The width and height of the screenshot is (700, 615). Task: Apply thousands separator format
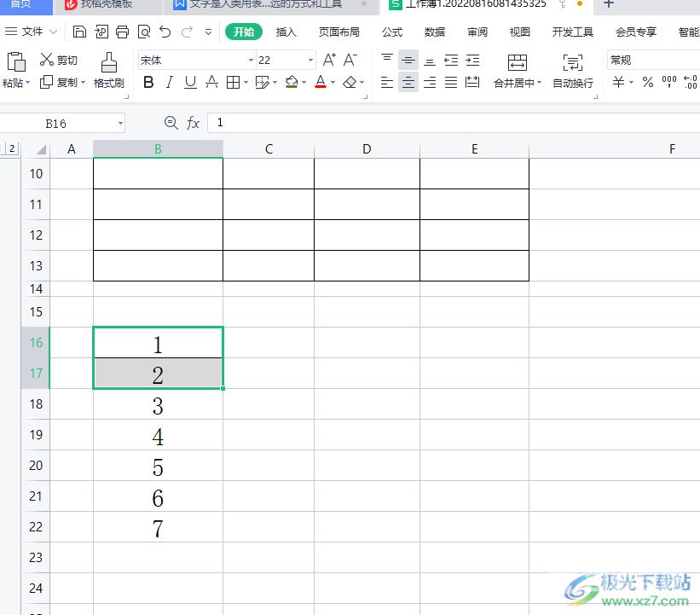click(x=669, y=82)
